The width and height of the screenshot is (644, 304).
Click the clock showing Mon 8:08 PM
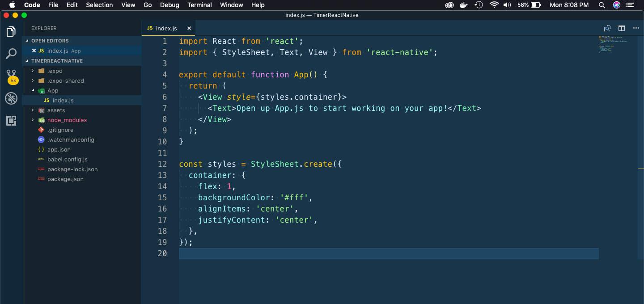pyautogui.click(x=569, y=5)
